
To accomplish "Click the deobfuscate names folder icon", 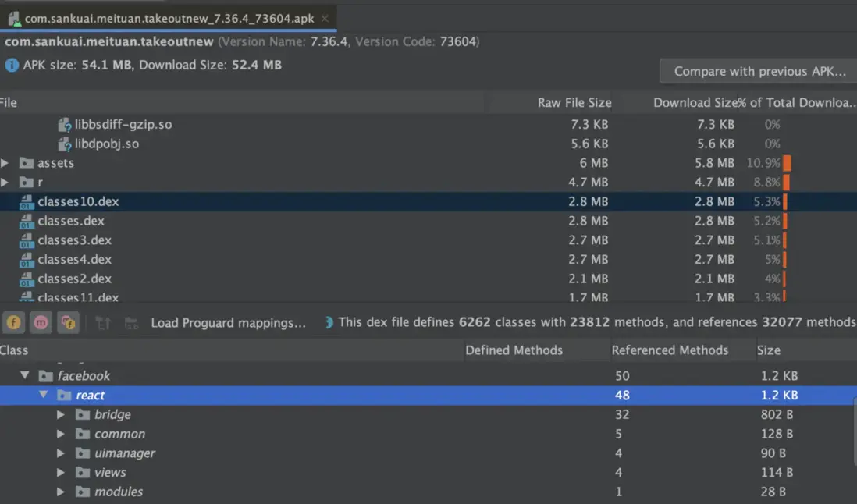I will point(131,322).
